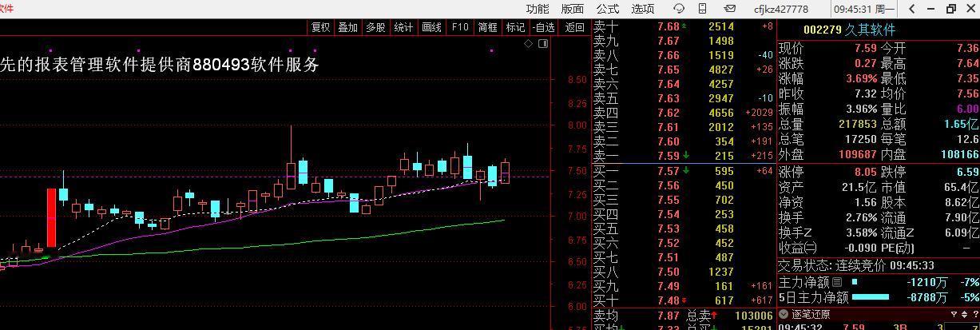Click the refresh/sync icon in title bar
This screenshot has height=330, width=980.
point(679,9)
